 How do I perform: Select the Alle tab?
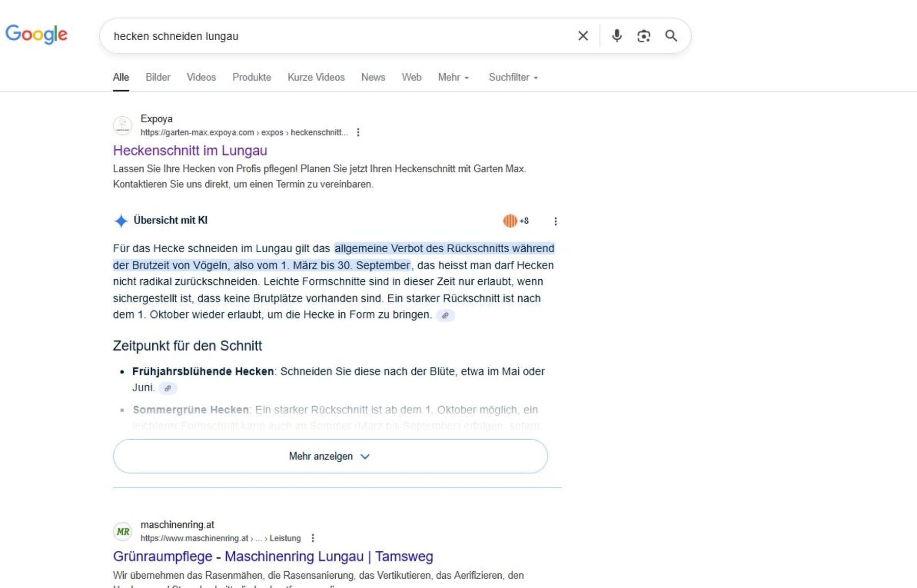(121, 77)
